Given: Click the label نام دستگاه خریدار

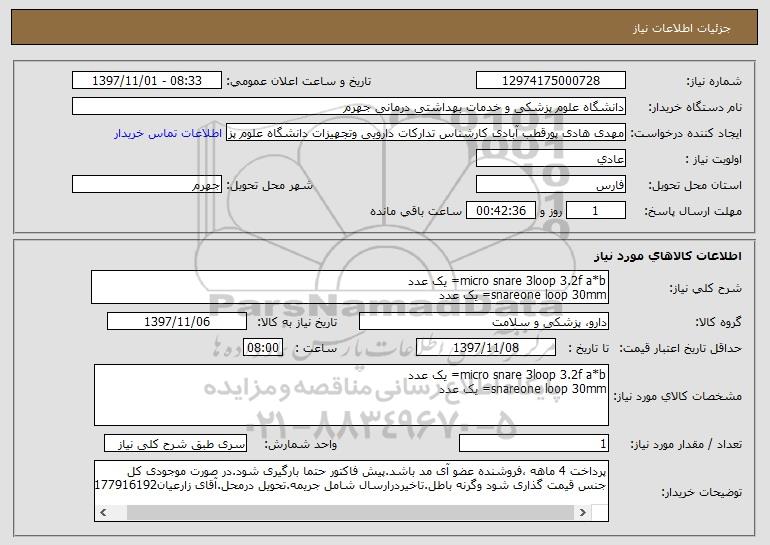Looking at the screenshot, I should (695, 107).
